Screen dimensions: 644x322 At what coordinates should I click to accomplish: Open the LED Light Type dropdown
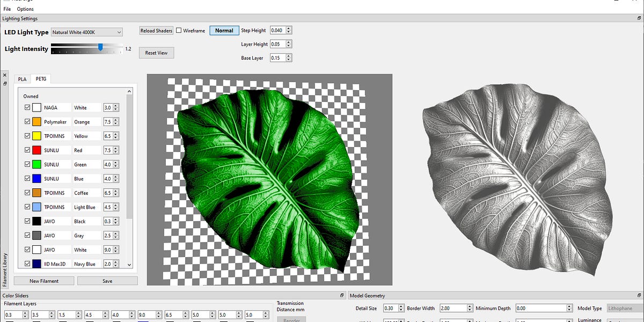click(x=87, y=32)
